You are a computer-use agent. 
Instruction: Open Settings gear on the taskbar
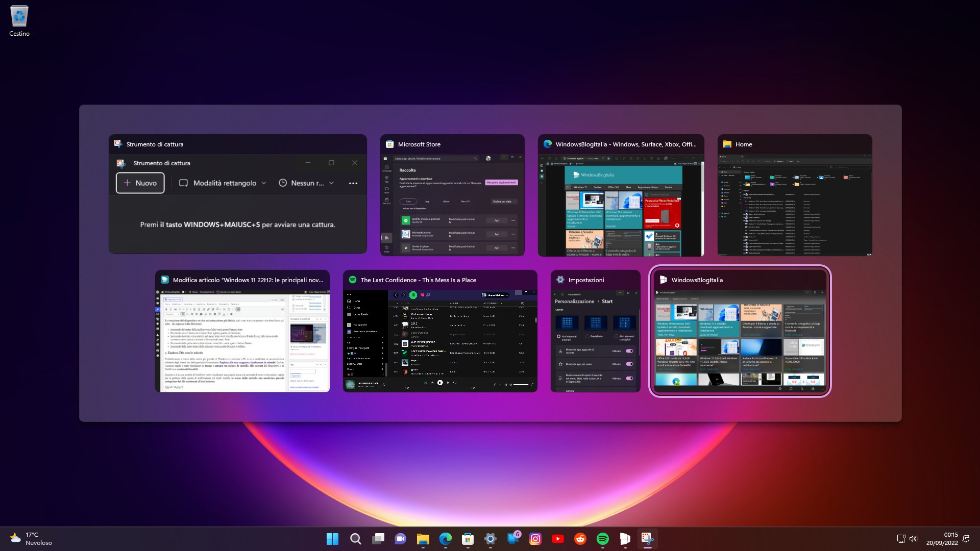click(x=491, y=539)
